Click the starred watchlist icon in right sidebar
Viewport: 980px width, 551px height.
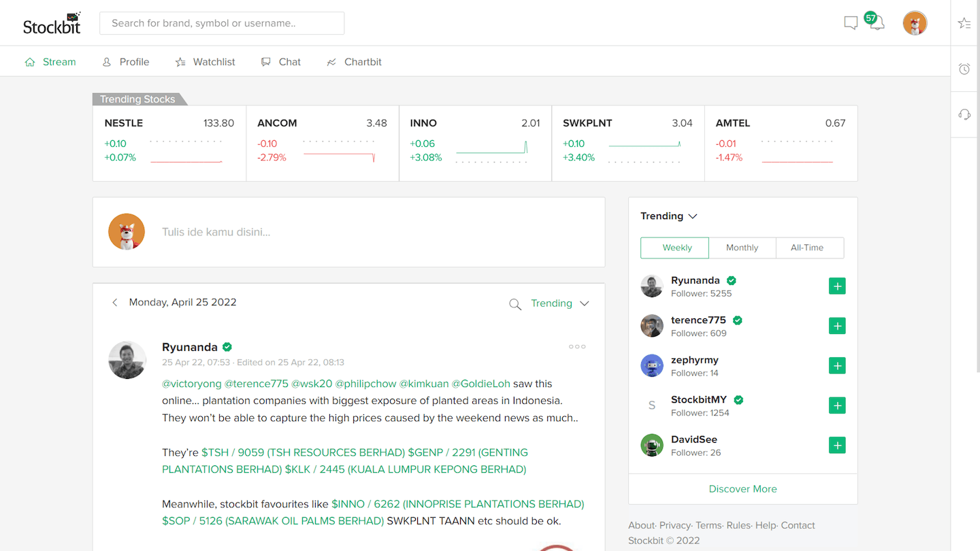click(x=964, y=22)
